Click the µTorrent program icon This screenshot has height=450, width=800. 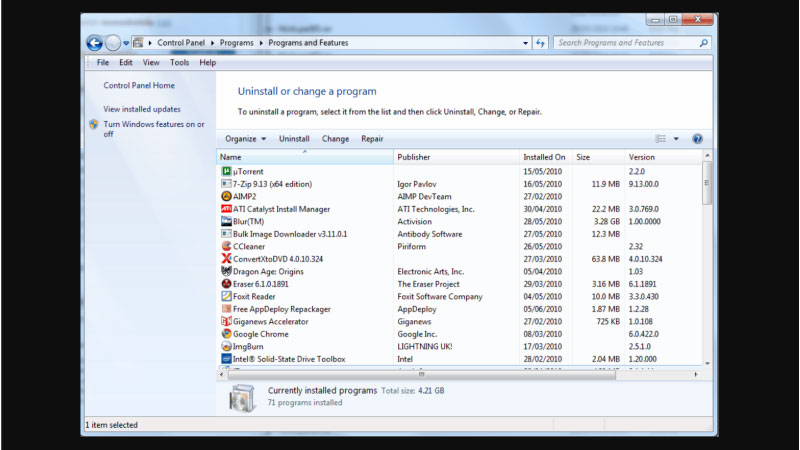[226, 172]
